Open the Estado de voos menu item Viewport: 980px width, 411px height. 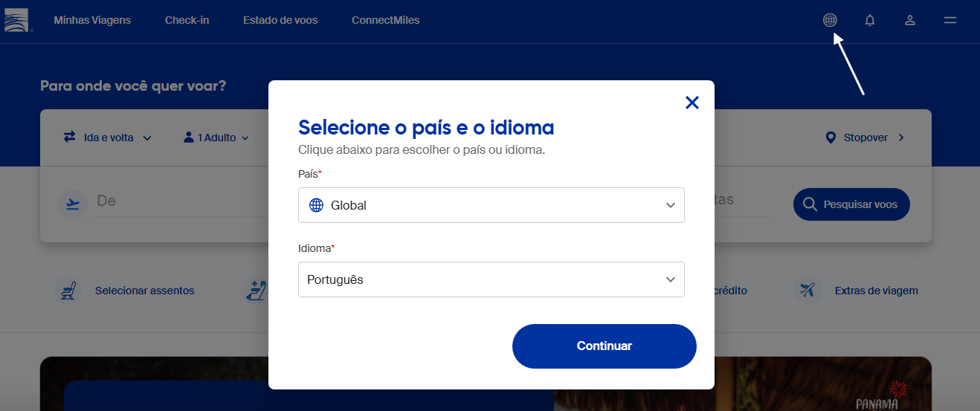280,20
